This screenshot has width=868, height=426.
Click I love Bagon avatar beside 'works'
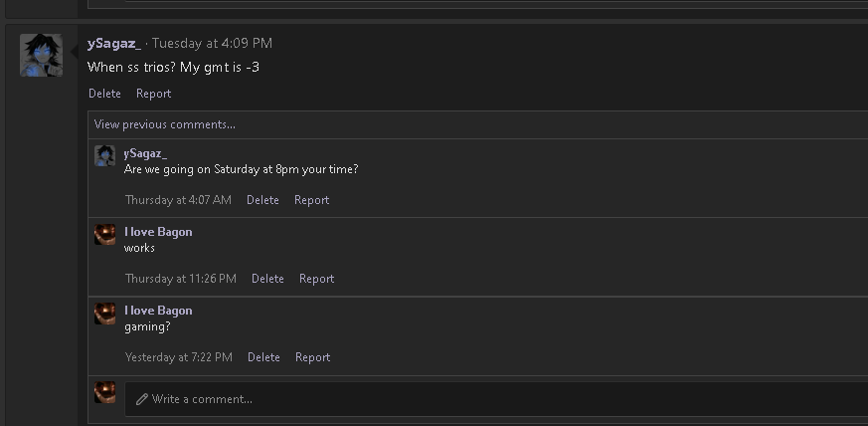click(104, 234)
